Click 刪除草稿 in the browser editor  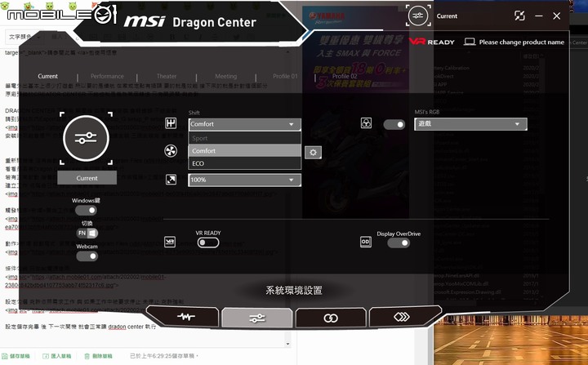(102, 356)
